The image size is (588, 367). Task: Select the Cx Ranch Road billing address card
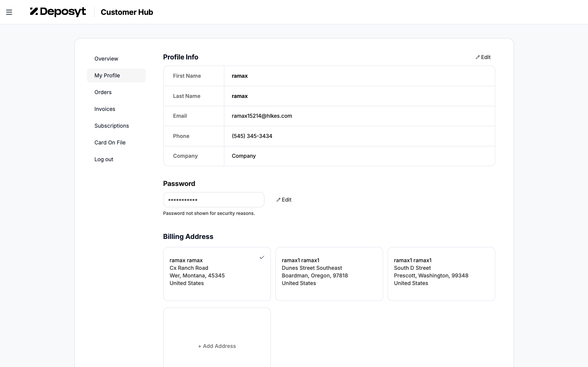[217, 274]
